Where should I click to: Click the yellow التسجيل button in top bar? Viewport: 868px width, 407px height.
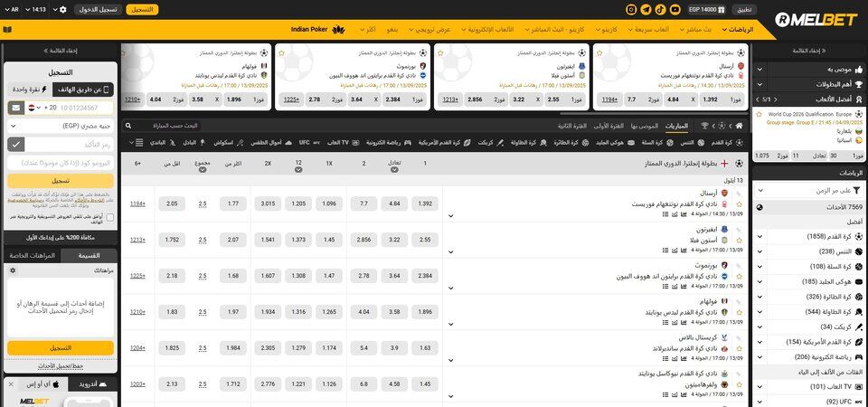pyautogui.click(x=142, y=9)
